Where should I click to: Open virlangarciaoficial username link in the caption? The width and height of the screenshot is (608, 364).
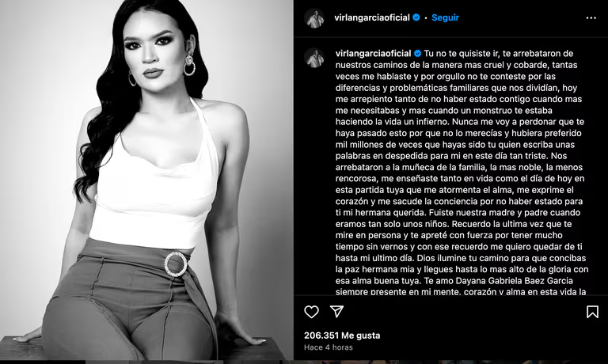(373, 54)
